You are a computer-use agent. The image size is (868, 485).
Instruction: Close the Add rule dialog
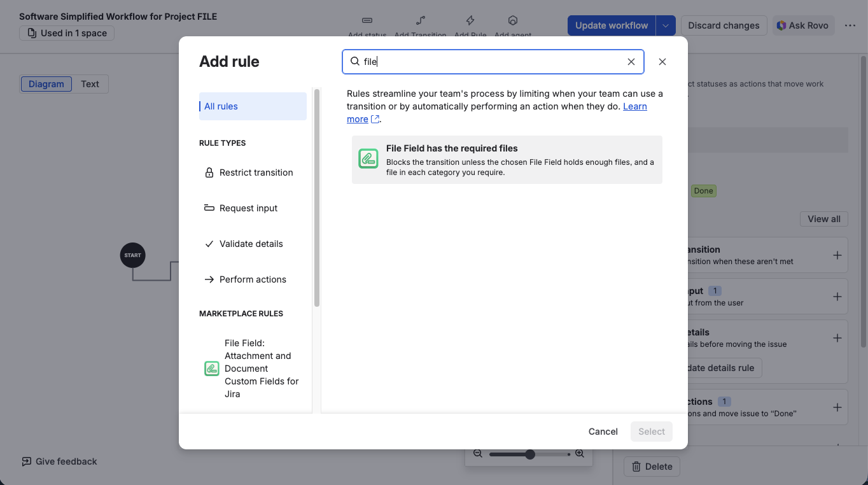(x=662, y=62)
